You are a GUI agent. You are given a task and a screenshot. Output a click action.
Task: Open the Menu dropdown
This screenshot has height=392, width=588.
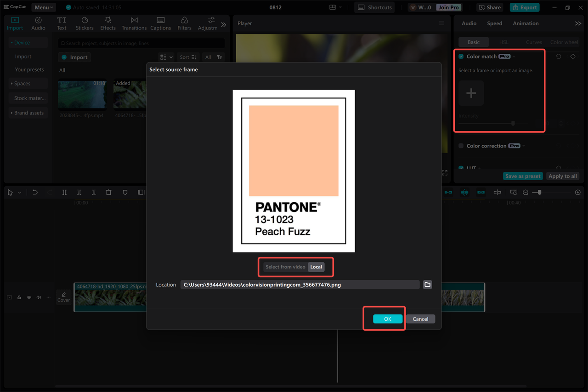tap(43, 7)
